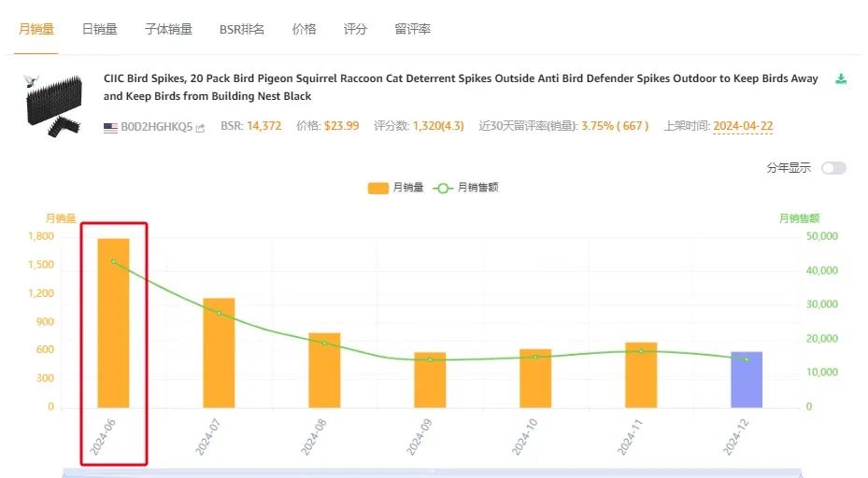Click the 2024-10 sales bar
Image resolution: width=868 pixels, height=478 pixels.
coord(535,378)
